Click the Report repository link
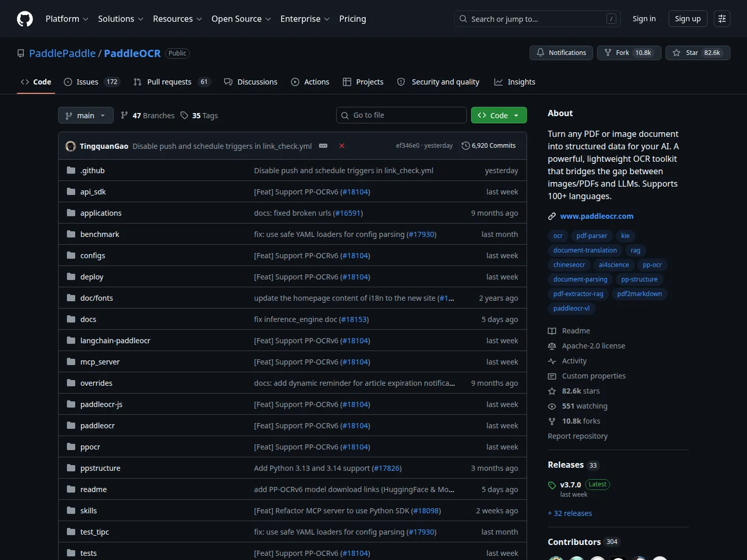Viewport: 747px width, 560px height. pos(578,436)
